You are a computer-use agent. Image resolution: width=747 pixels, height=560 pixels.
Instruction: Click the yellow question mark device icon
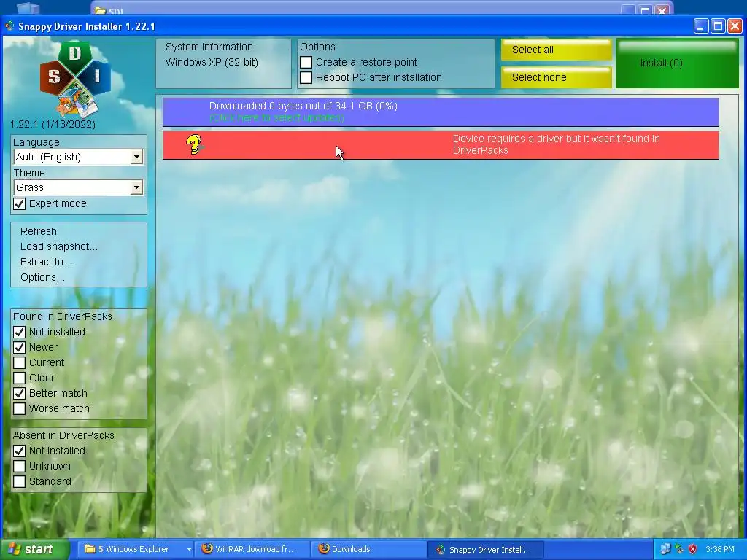(194, 144)
